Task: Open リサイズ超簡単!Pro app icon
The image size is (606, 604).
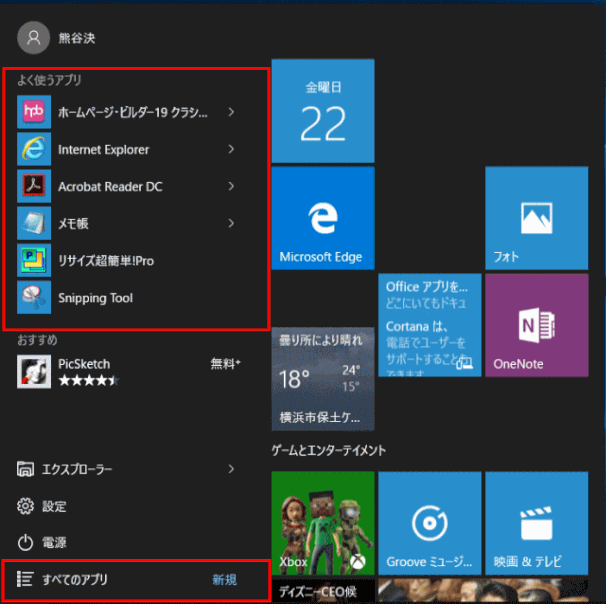Action: 34,260
